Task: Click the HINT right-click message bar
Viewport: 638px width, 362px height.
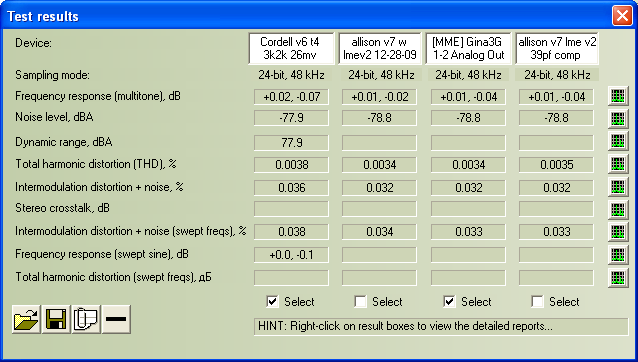Action: coord(441,327)
